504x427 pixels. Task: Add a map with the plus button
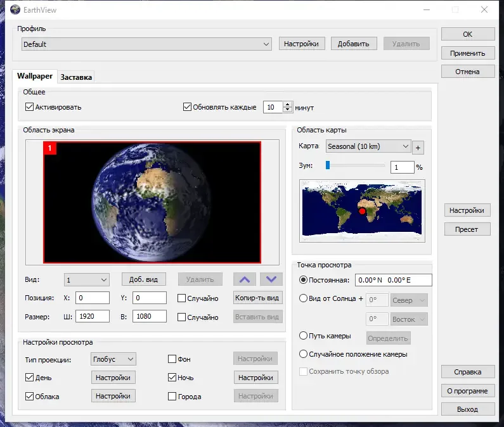(418, 148)
